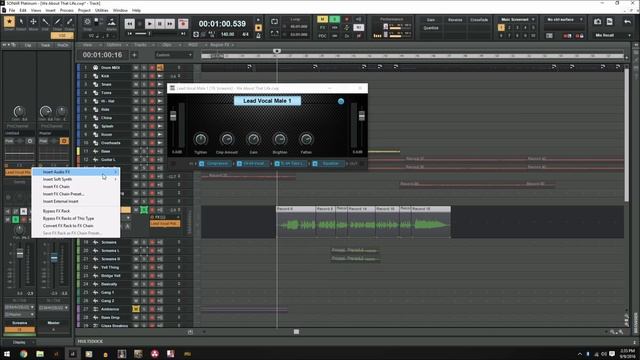Click the Fatten knob in Lead Vocal plugin

click(306, 140)
